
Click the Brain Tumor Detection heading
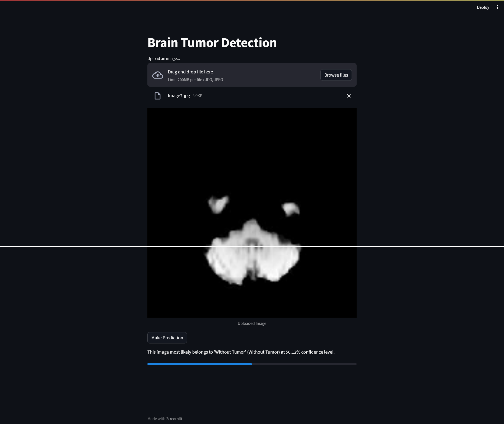[212, 43]
